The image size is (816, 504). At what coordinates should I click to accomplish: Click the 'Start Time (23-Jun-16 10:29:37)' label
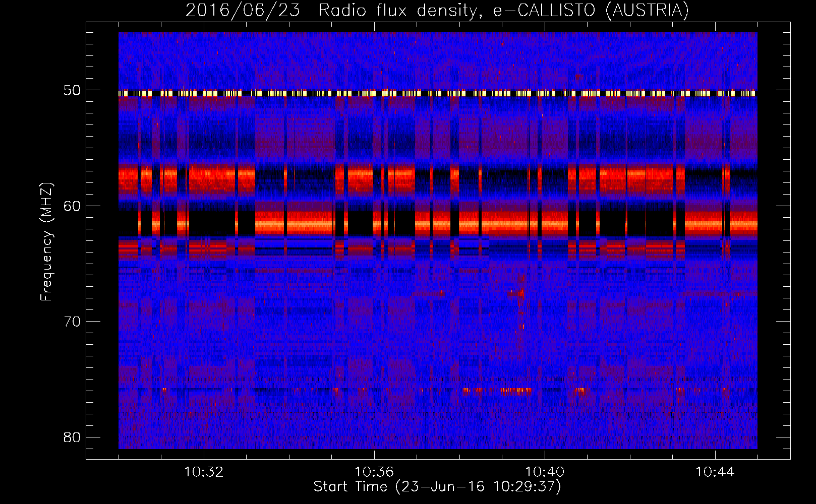click(437, 487)
